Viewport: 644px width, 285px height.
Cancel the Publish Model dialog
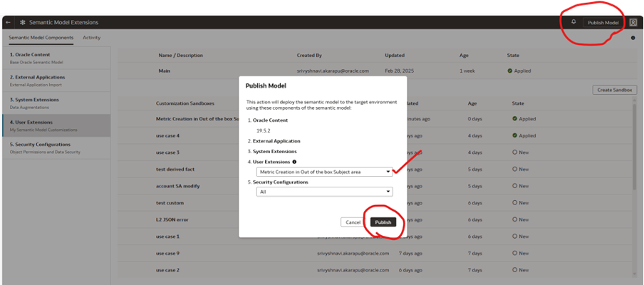tap(353, 222)
